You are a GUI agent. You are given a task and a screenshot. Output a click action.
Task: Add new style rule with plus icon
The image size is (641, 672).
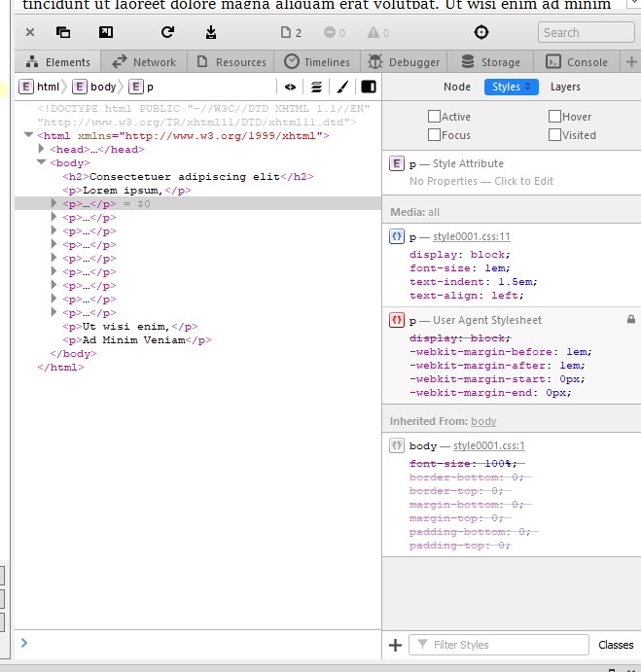tap(395, 645)
